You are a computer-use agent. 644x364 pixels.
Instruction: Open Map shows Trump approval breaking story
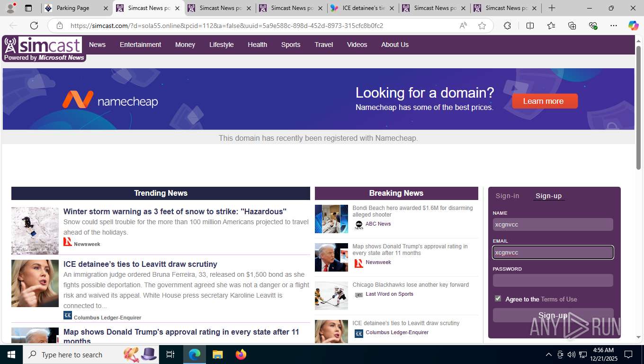pos(410,250)
